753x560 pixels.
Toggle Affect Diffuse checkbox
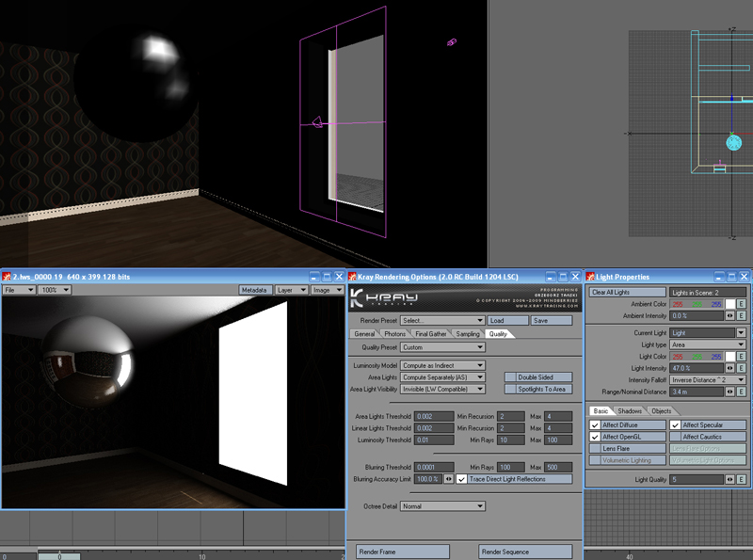click(595, 424)
